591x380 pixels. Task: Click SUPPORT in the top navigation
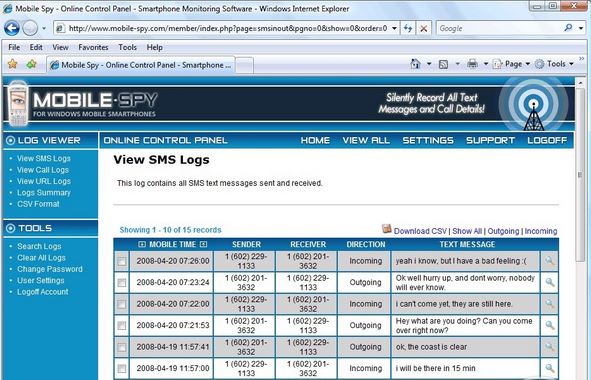tap(490, 140)
